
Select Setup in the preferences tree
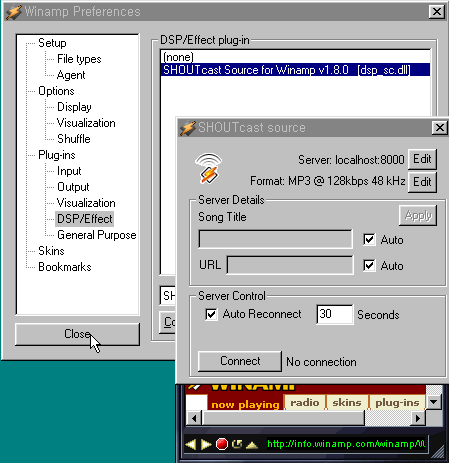pyautogui.click(x=52, y=43)
